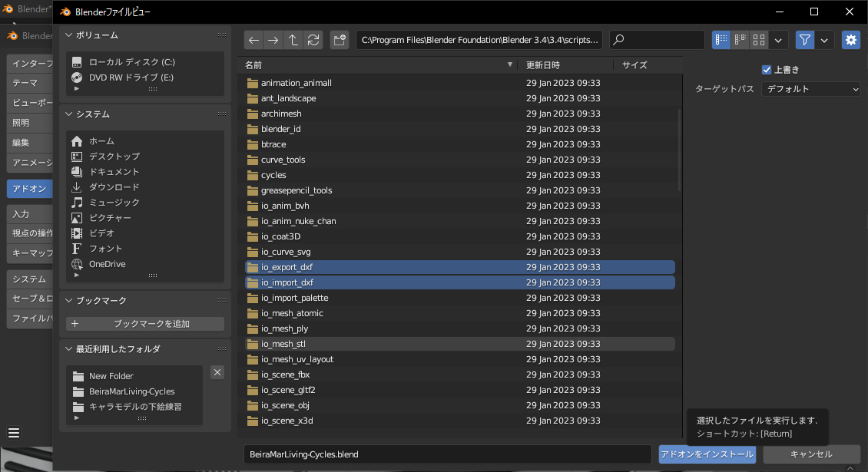Open the animation_animall folder icon

(x=253, y=83)
